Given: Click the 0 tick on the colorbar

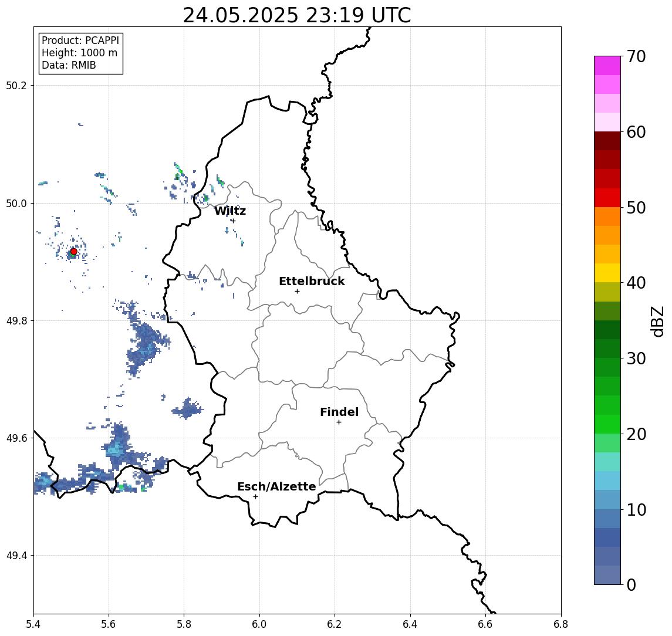Looking at the screenshot, I should (632, 584).
